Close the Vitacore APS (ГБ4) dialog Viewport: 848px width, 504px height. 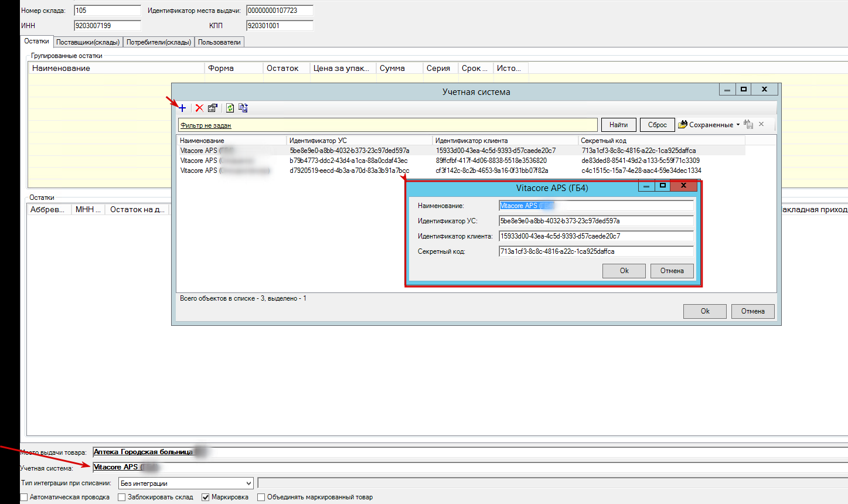pyautogui.click(x=683, y=186)
